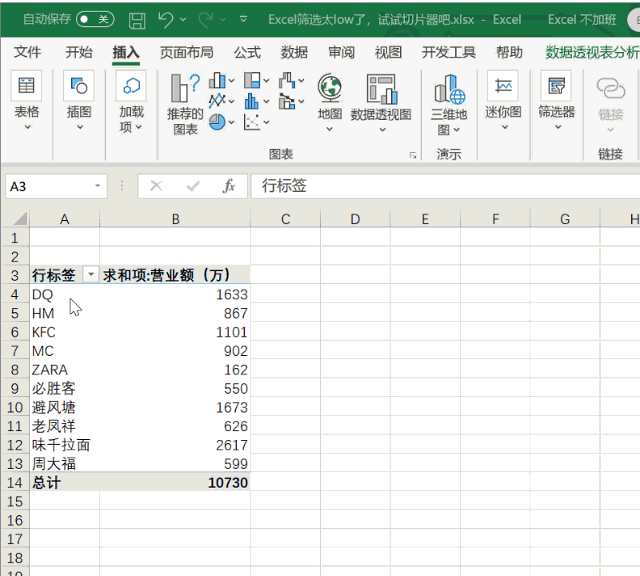Select row 14 header
The height and width of the screenshot is (576, 640).
pos(15,483)
